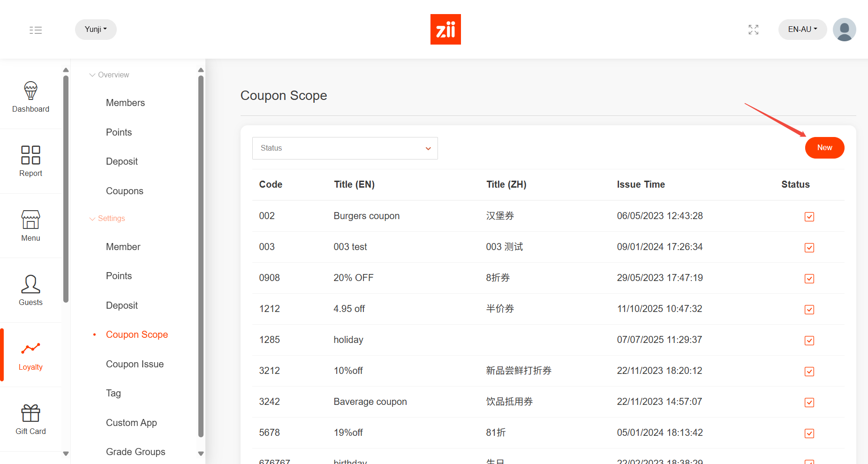Open the Yunji store dropdown

(96, 30)
